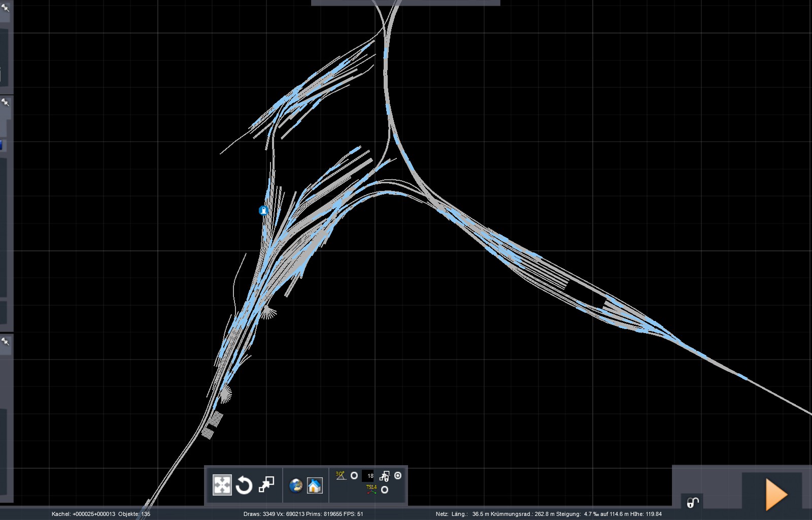Select the scale tool with two squares
This screenshot has width=812, height=520.
(x=266, y=484)
